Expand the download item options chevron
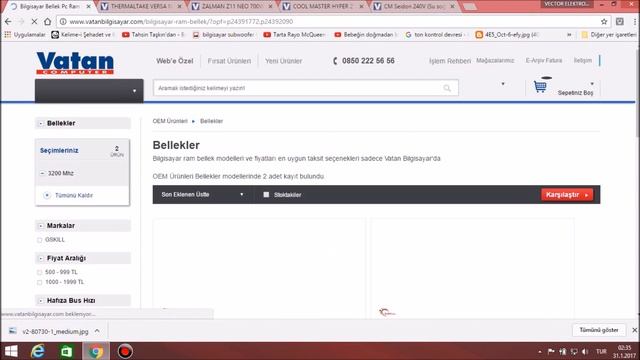Viewport: 640px width, 360px height. coord(97,331)
